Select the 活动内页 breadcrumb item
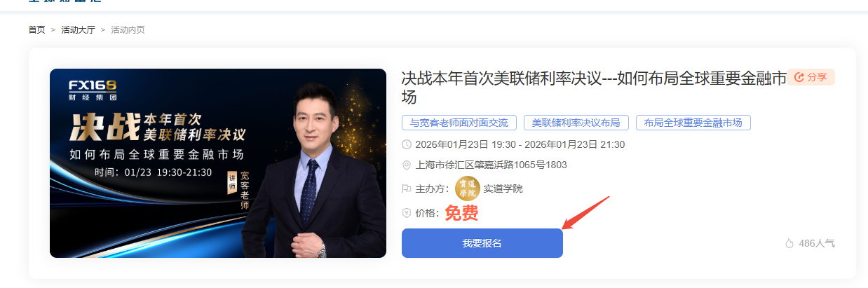The height and width of the screenshot is (288, 868). (128, 29)
